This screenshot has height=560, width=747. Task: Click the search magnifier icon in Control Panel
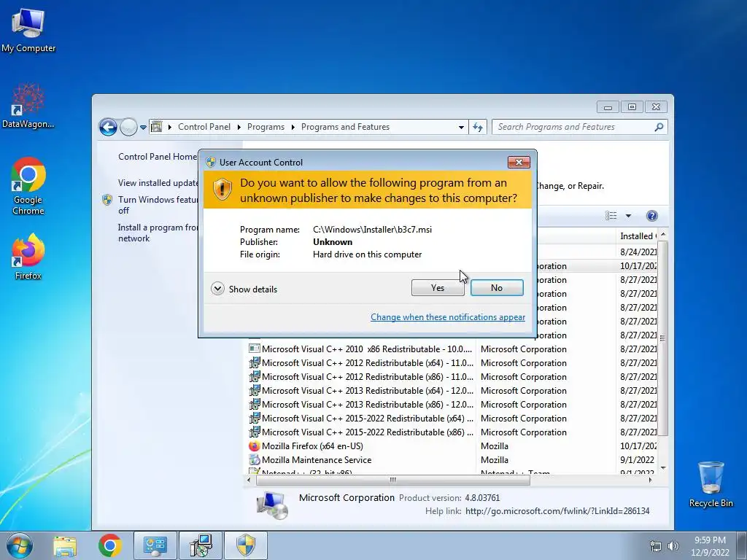coord(659,127)
